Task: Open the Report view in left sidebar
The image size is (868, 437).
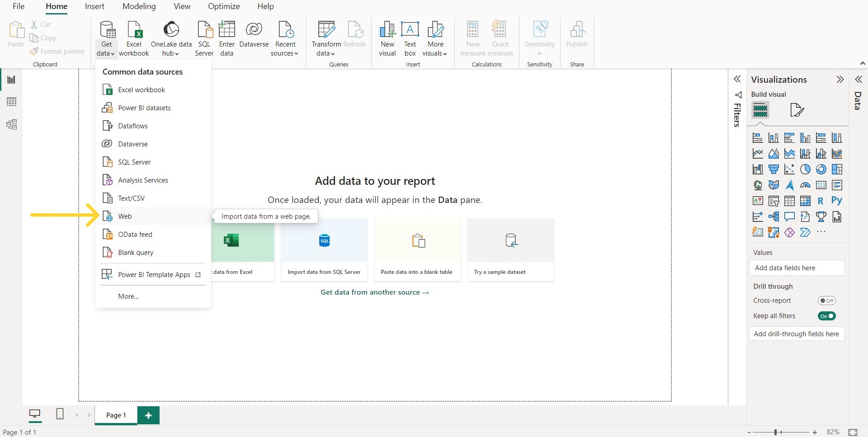Action: pyautogui.click(x=11, y=80)
